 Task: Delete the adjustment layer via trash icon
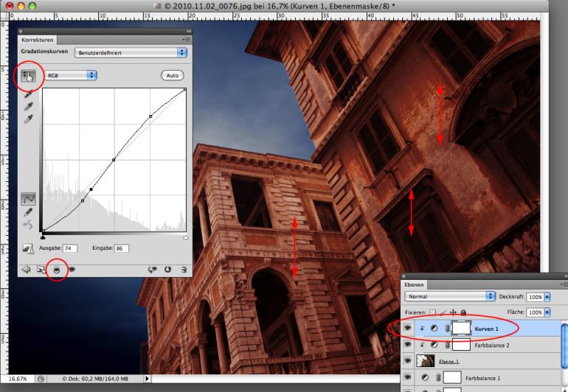click(184, 270)
